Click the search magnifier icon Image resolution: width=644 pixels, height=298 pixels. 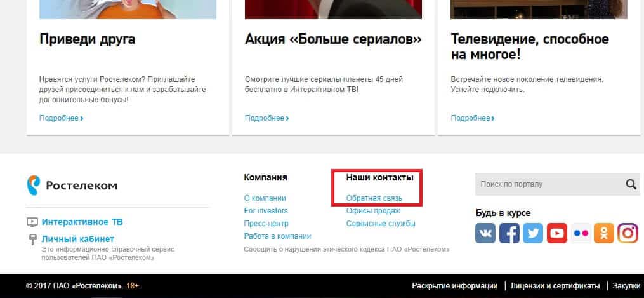click(x=631, y=184)
